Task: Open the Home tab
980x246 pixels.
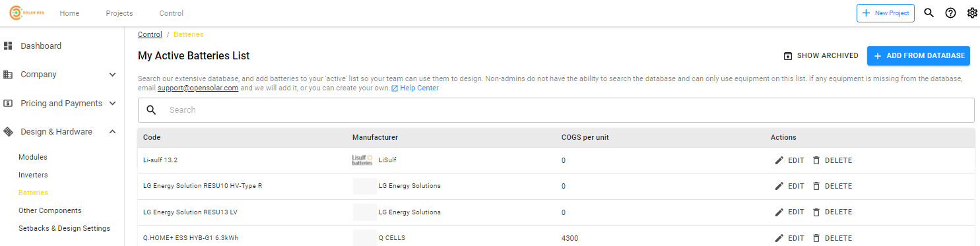Action: (69, 13)
